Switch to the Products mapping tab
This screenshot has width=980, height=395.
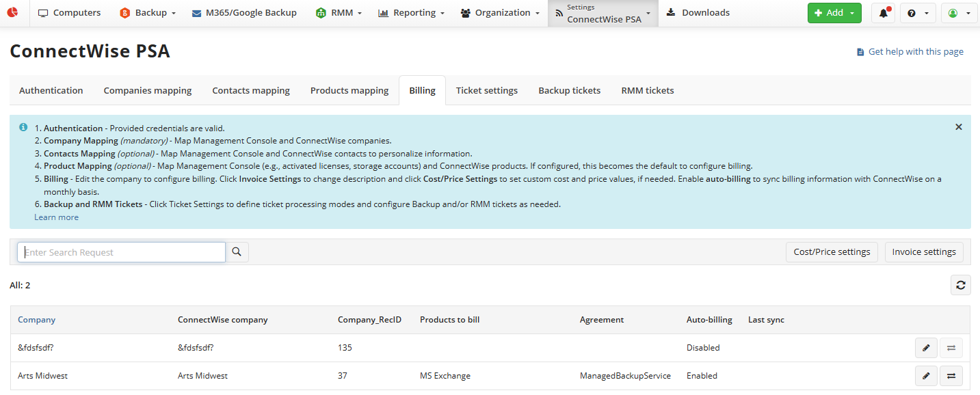[349, 90]
